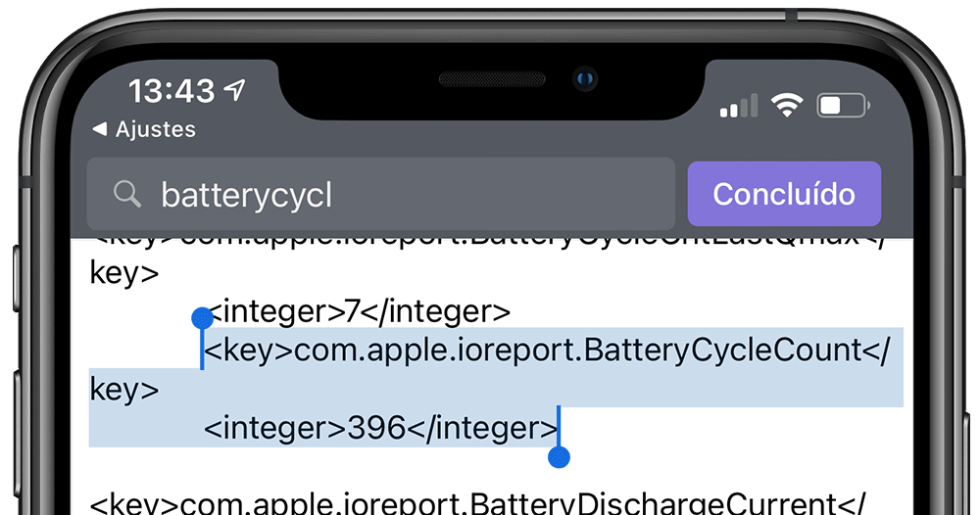Tap the highlighted key> closing tag line
Viewport: 980px width, 515px height.
click(124, 390)
